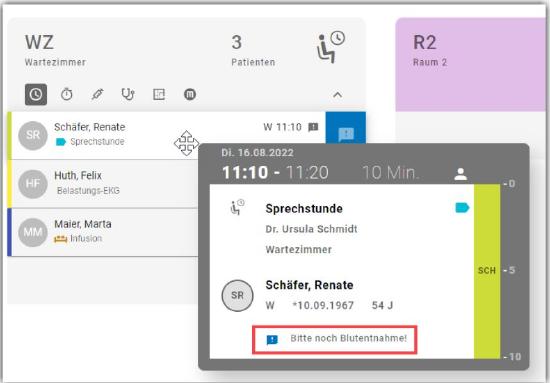This screenshot has height=383, width=550.
Task: Click the round M badge icon
Action: pyautogui.click(x=190, y=94)
